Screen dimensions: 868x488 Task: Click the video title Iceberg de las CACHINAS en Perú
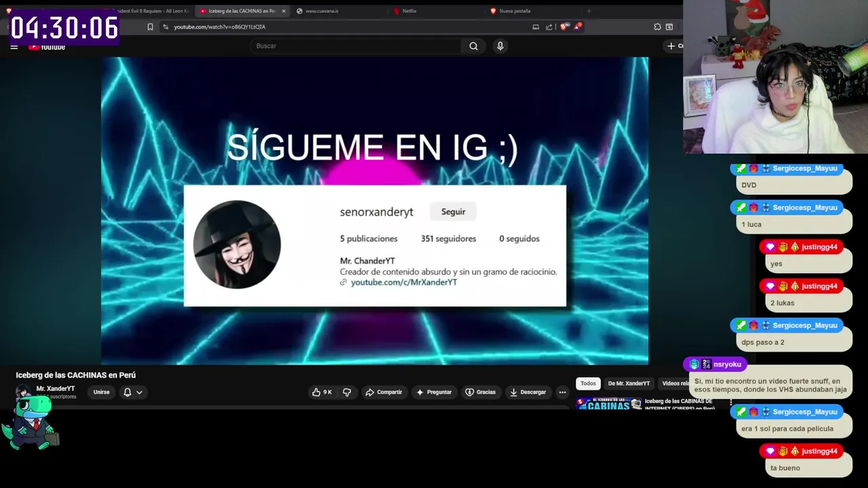tap(76, 375)
